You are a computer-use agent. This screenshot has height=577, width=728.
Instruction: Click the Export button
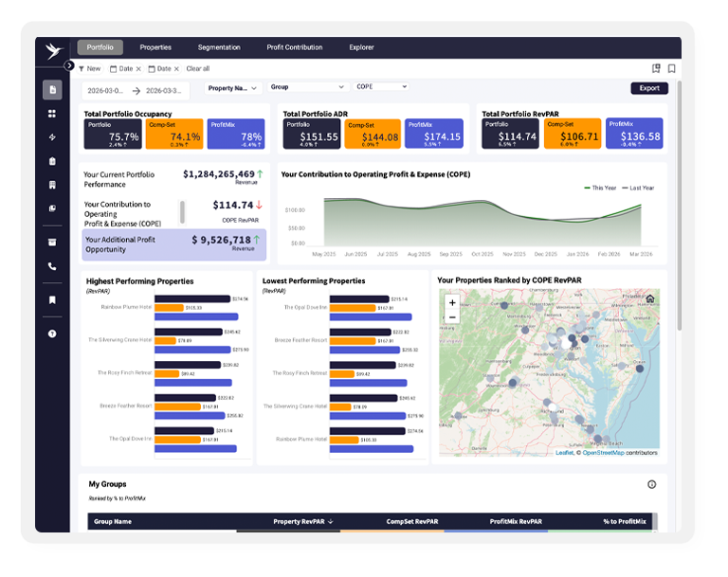[x=649, y=88]
